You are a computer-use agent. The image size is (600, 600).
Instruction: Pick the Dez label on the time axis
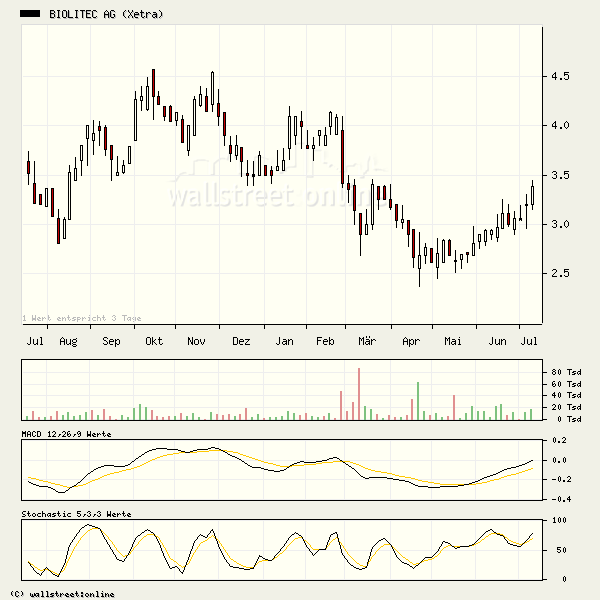(x=240, y=342)
